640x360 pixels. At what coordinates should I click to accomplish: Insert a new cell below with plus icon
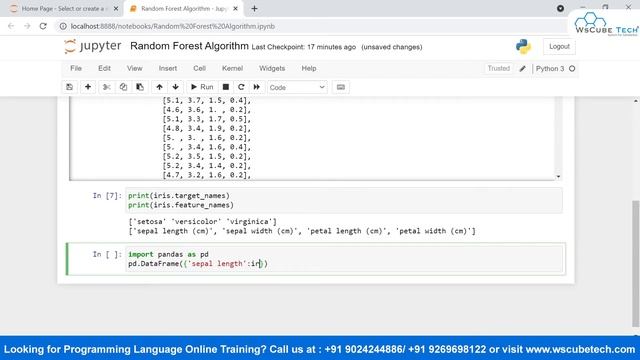coord(88,87)
